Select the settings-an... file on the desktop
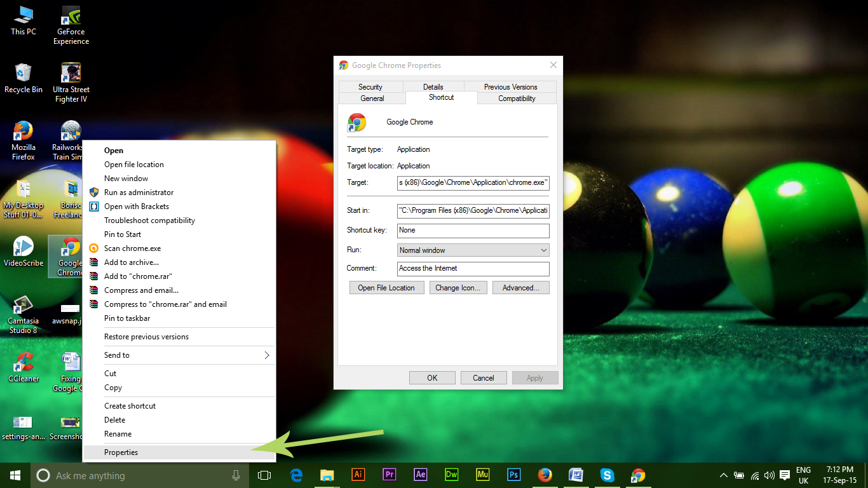The width and height of the screenshot is (868, 488). coord(24,428)
